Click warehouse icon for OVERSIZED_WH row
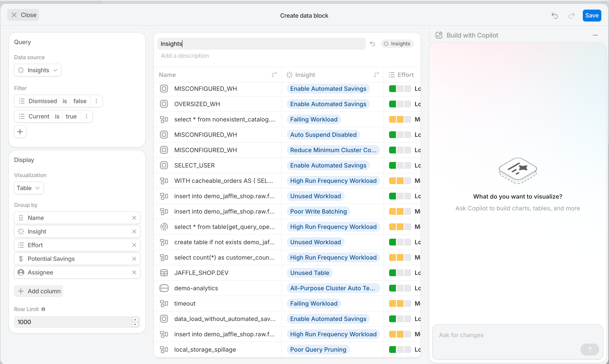Screen dimensions: 609x364 (x=164, y=104)
